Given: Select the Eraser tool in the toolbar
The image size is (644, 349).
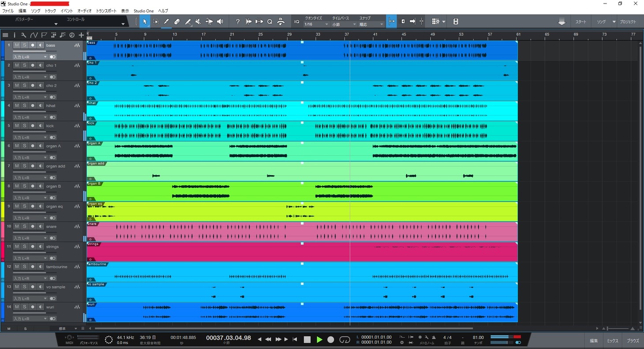Looking at the screenshot, I should pyautogui.click(x=177, y=22).
